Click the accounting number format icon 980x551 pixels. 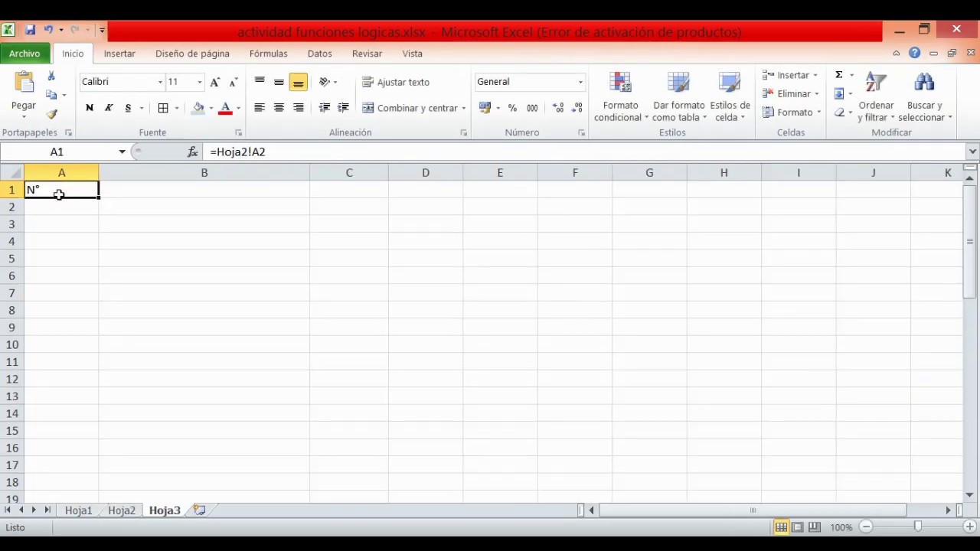(x=485, y=108)
